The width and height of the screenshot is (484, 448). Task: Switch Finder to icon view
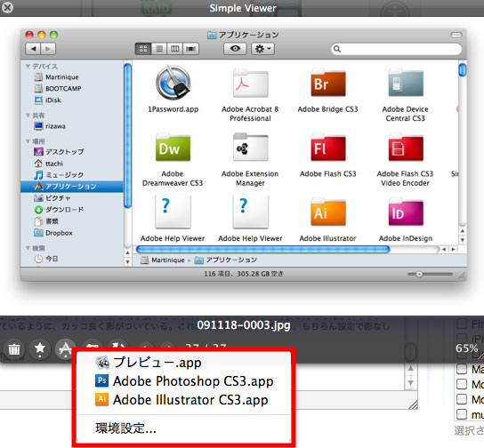click(143, 49)
